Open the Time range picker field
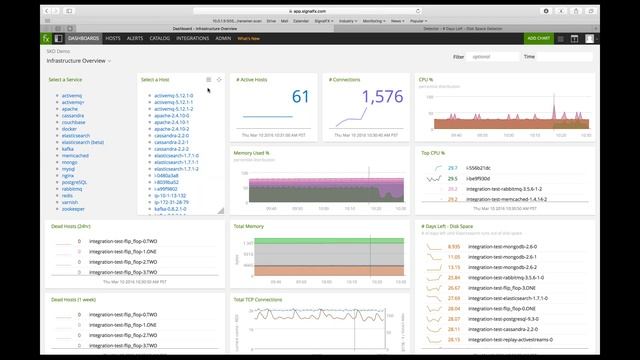Image resolution: width=640 pixels, height=360 pixels. (x=564, y=57)
